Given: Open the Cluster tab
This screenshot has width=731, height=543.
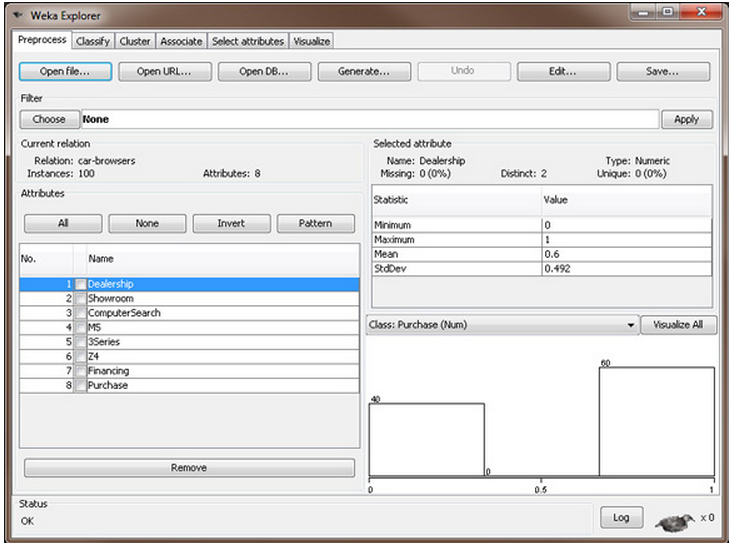Looking at the screenshot, I should click(134, 41).
